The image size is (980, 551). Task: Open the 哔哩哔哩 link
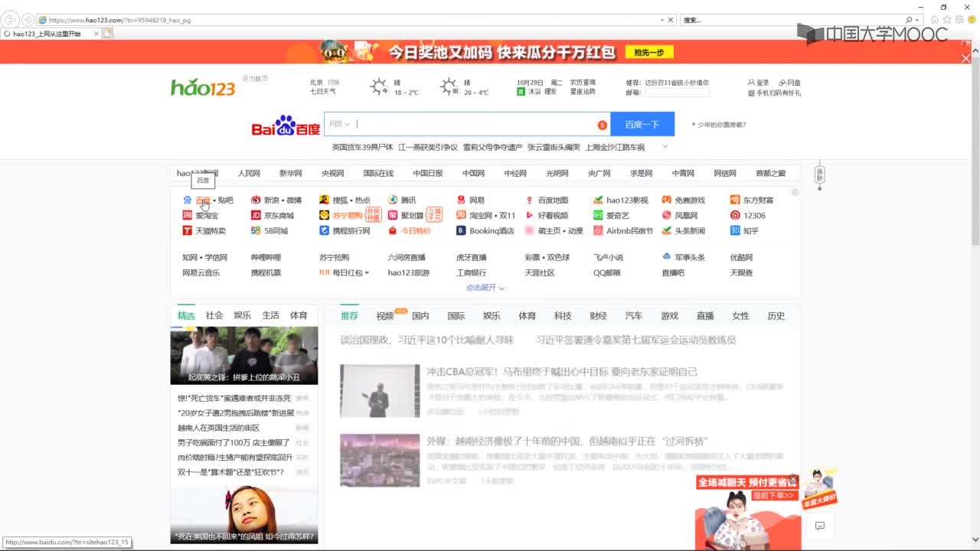[x=266, y=257]
